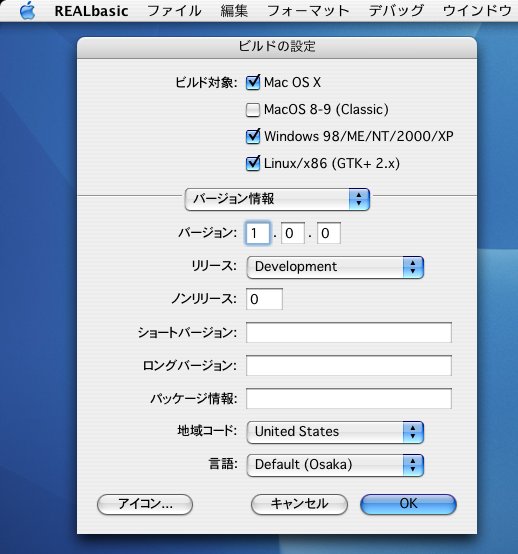
Task: Open the REALbasic application menu
Action: coord(92,11)
